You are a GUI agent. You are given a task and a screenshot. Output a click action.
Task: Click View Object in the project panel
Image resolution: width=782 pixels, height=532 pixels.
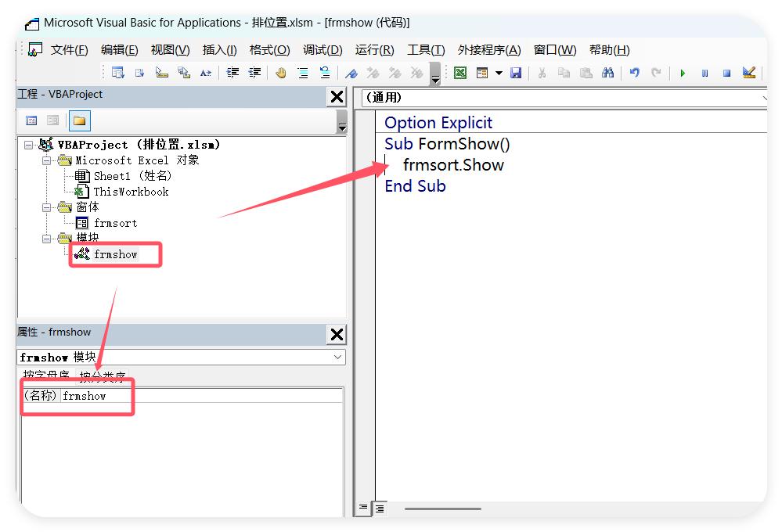coord(53,120)
